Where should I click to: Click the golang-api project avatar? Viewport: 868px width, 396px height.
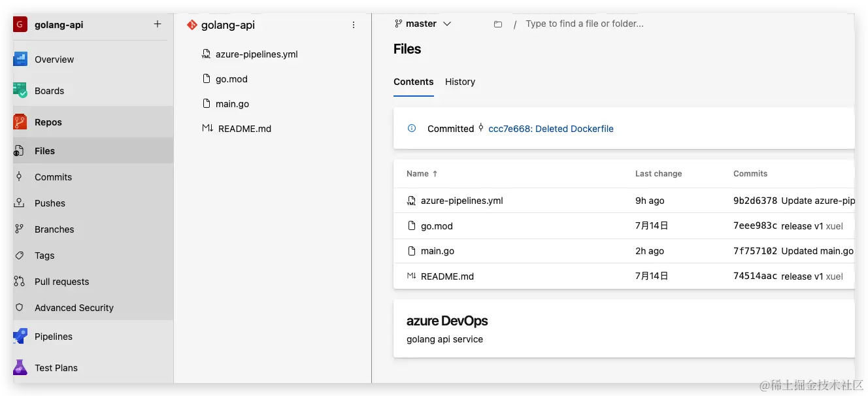[x=20, y=25]
